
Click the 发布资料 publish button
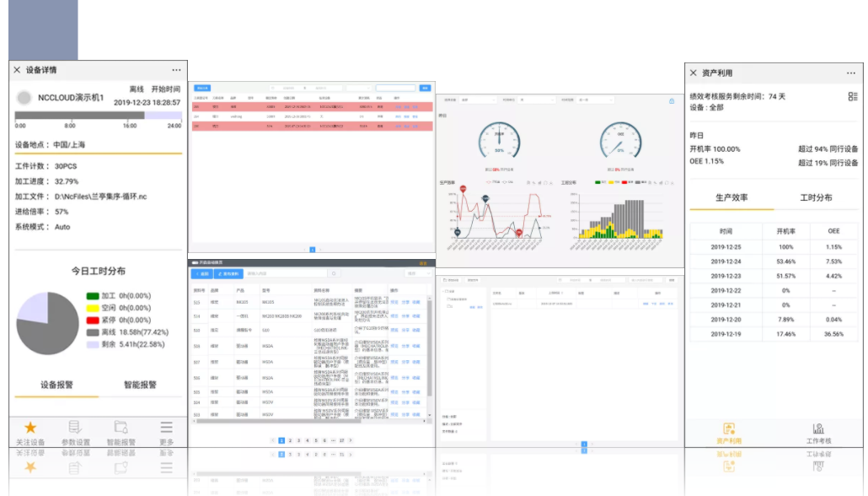tap(228, 273)
